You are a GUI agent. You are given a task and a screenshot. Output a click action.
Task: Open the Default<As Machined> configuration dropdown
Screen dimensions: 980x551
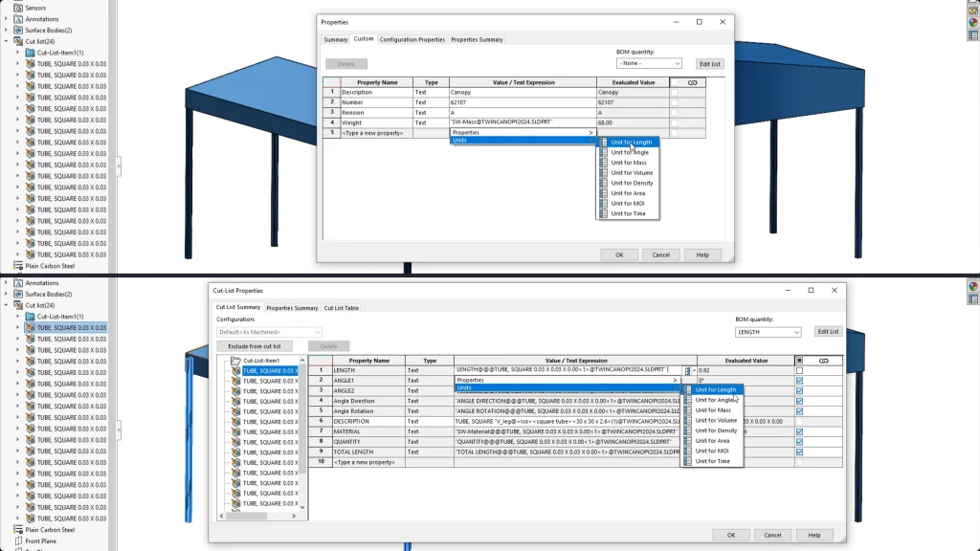coord(269,332)
